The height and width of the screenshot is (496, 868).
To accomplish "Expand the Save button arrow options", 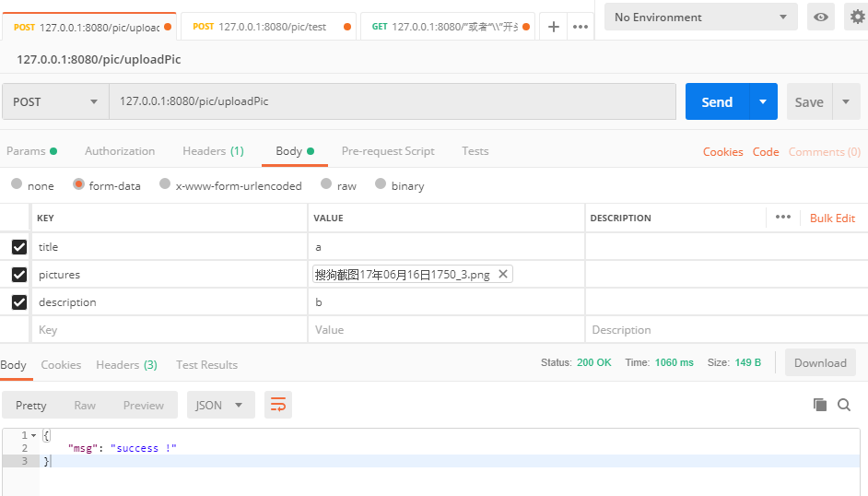I will [847, 101].
